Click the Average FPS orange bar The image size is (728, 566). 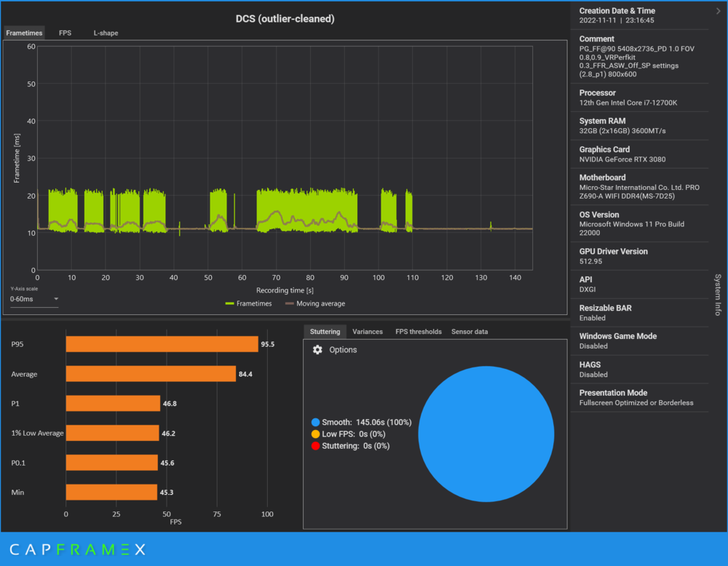151,374
